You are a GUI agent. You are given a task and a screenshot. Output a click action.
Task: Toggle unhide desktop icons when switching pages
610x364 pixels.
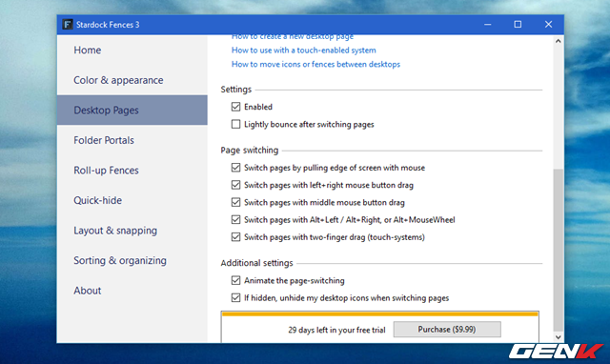[x=235, y=298]
